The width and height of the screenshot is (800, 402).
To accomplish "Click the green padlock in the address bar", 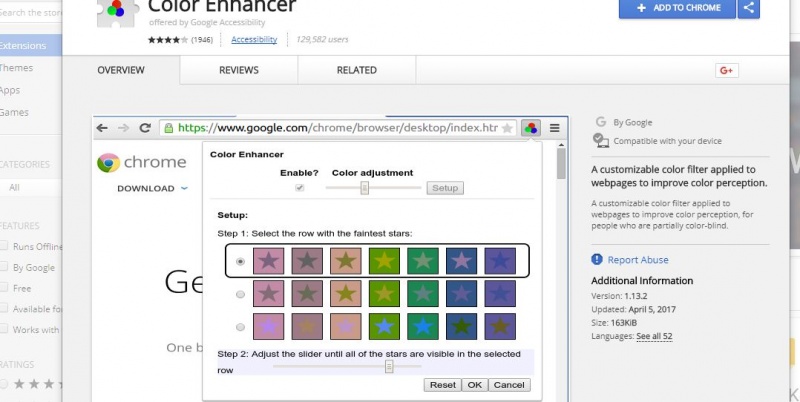I will (x=168, y=128).
